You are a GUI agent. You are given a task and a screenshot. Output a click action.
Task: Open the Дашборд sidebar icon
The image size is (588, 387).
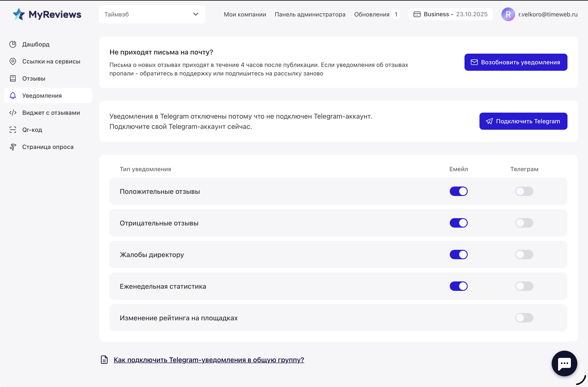coord(13,44)
